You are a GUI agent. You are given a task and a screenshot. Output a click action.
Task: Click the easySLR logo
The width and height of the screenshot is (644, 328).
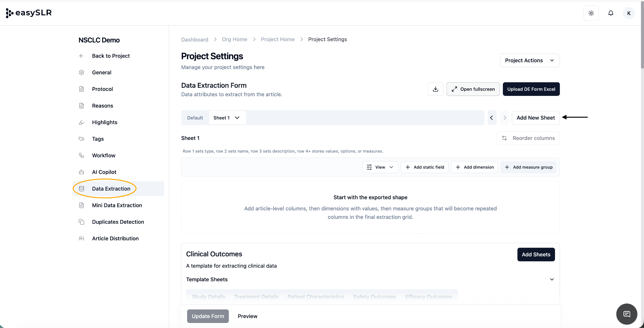pos(29,13)
